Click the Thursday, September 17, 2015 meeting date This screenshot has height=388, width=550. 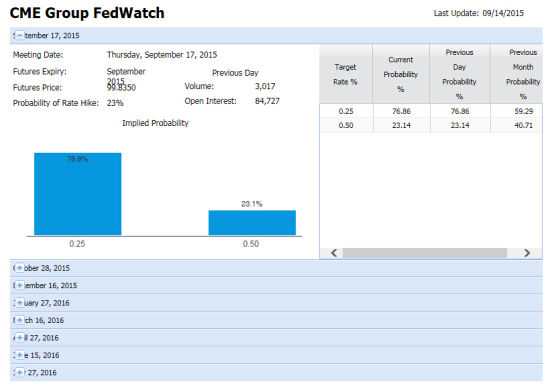[x=162, y=55]
